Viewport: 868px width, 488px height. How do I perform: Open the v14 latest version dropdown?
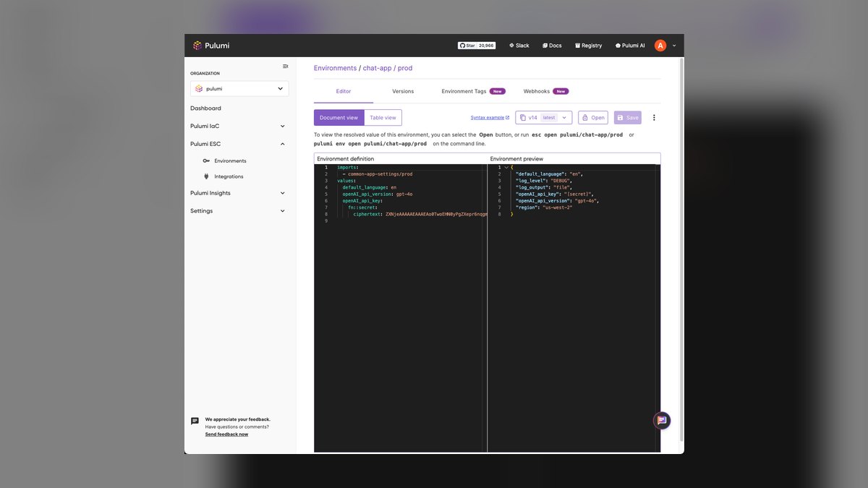pos(543,117)
